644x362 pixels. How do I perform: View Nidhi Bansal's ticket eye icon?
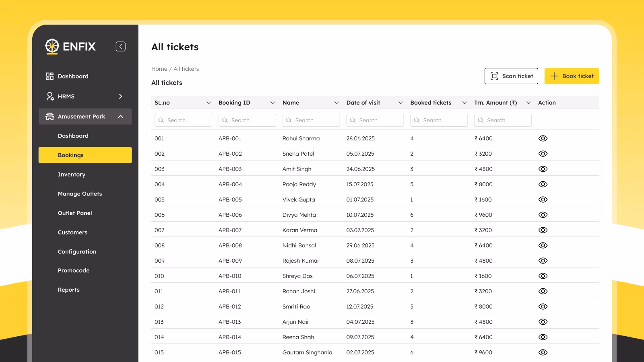click(543, 245)
